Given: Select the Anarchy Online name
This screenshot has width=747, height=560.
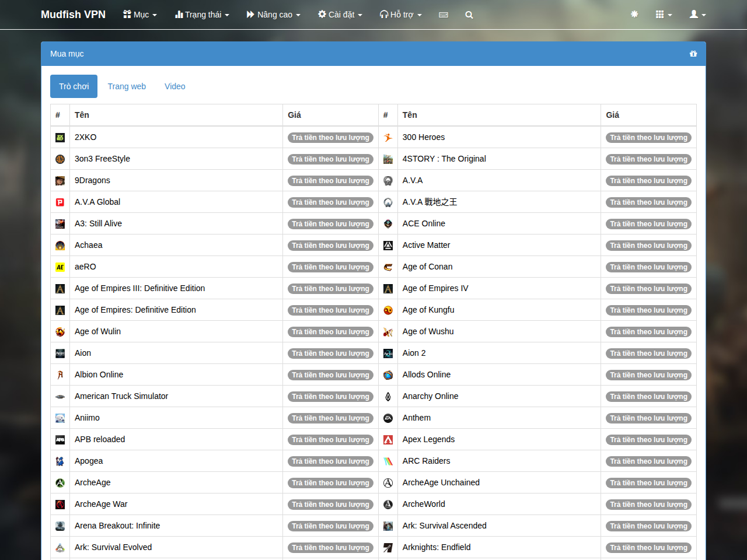Looking at the screenshot, I should 430,396.
